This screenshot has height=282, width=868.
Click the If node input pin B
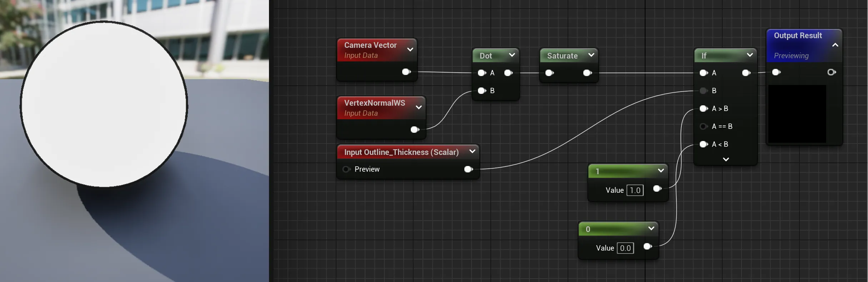point(704,91)
